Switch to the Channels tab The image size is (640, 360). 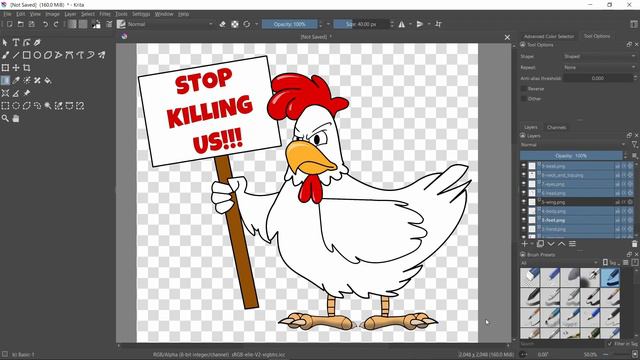tap(556, 127)
